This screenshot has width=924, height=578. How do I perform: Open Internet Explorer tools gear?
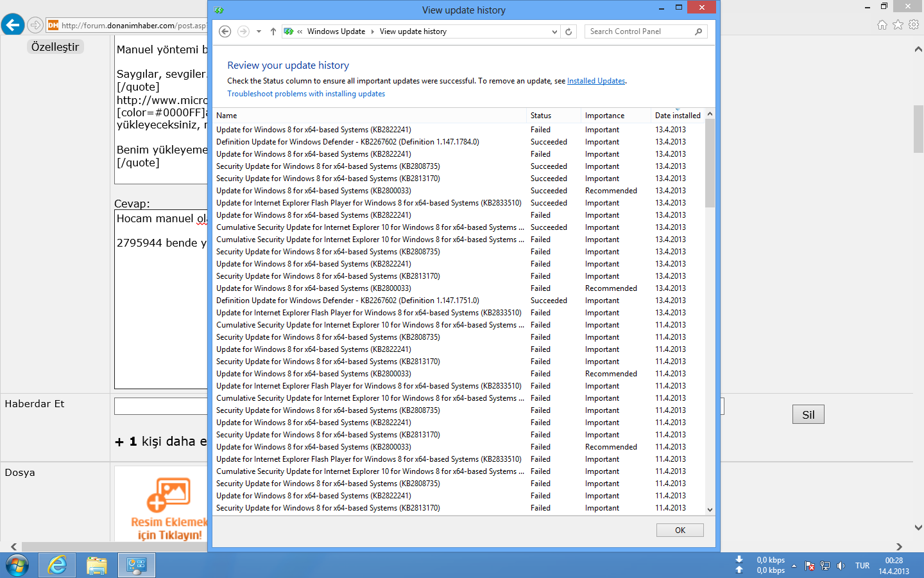click(914, 25)
